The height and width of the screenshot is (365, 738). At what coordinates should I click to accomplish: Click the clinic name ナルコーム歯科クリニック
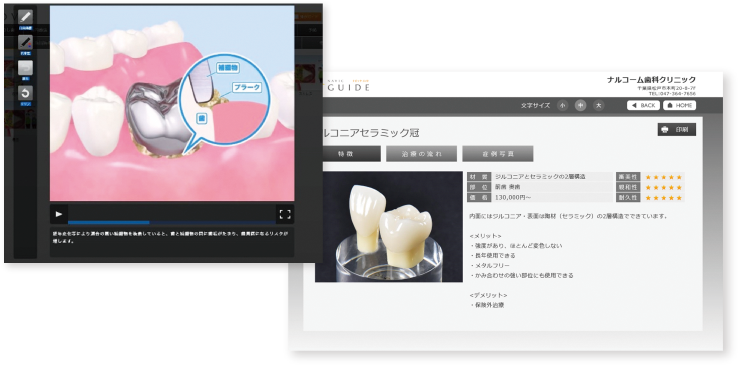click(651, 79)
